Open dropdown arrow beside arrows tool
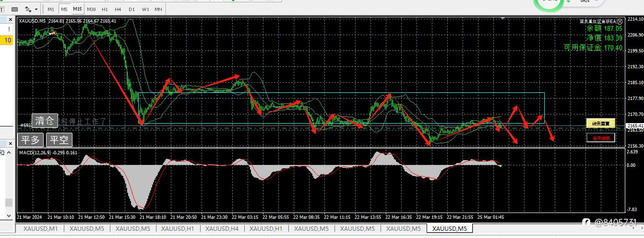 point(36,9)
